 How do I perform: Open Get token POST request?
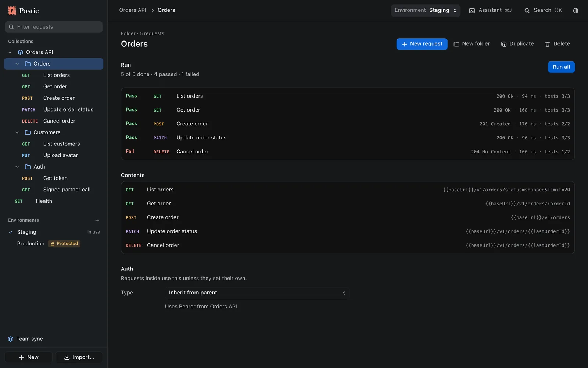54,178
